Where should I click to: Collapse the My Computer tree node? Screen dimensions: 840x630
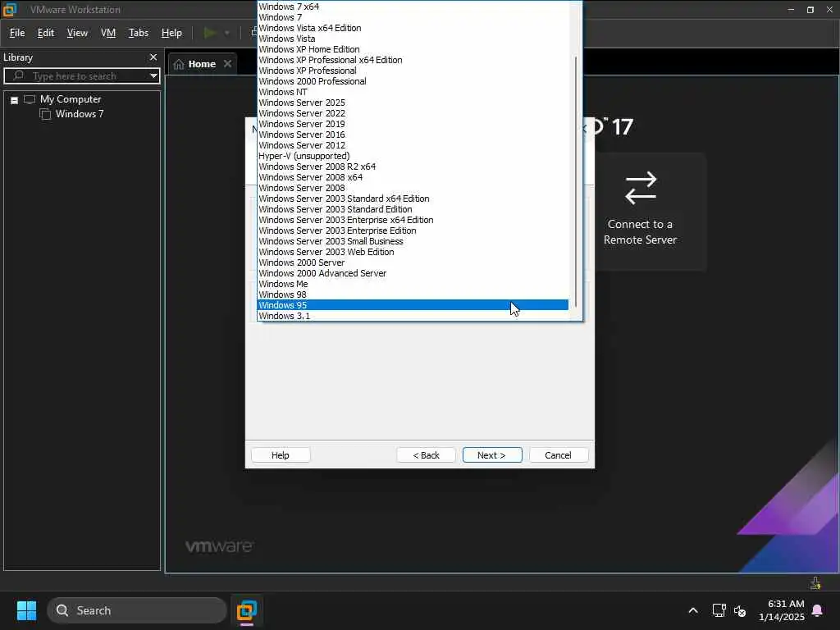click(15, 99)
